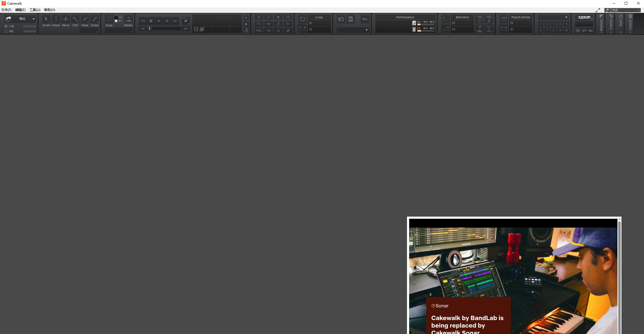Image resolution: width=644 pixels, height=334 pixels.
Task: Toggle the 2x oversampling button
Action: point(278,31)
